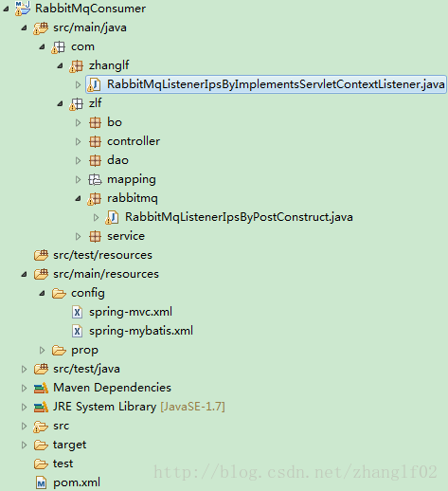This screenshot has width=448, height=491.
Task: Click the src/test/resources folder icon
Action: pyautogui.click(x=41, y=255)
